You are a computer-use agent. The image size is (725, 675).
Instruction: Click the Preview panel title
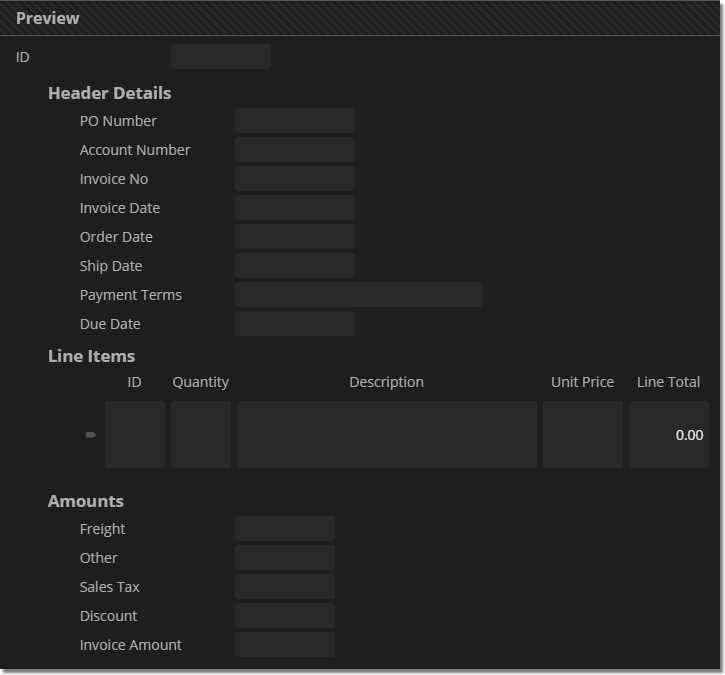(48, 18)
